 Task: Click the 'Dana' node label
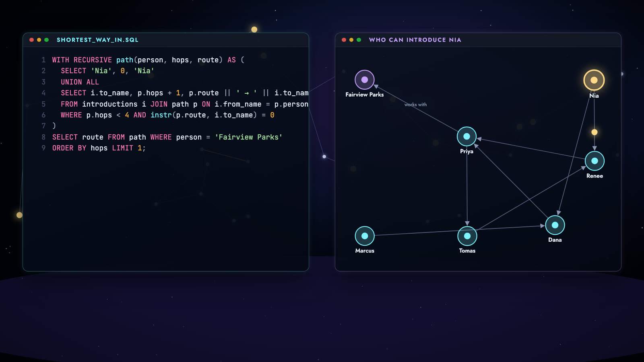click(555, 240)
